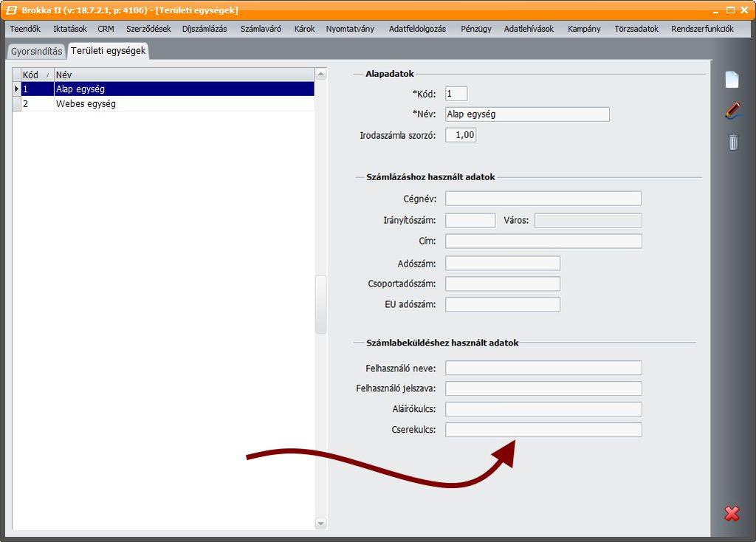Click the new record page icon
756x542 pixels.
click(x=732, y=80)
